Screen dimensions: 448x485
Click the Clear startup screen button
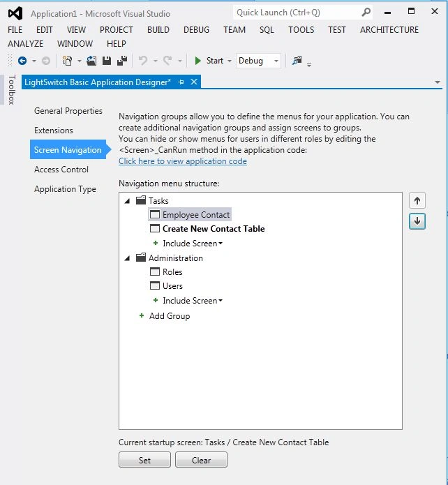201,460
